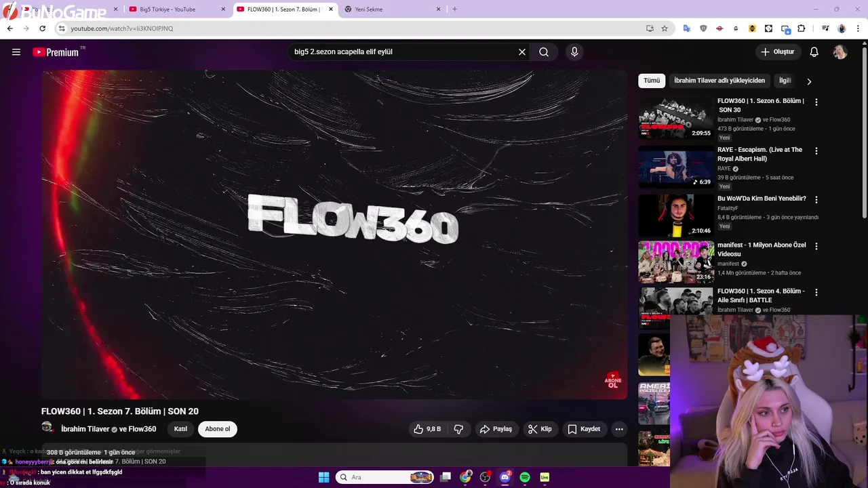Close the Big5 Türkiye tab
The height and width of the screenshot is (488, 868).
[224, 9]
